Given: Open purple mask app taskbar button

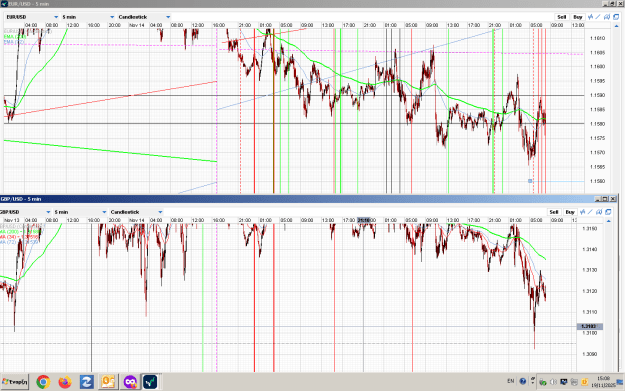Looking at the screenshot, I should pyautogui.click(x=130, y=382).
